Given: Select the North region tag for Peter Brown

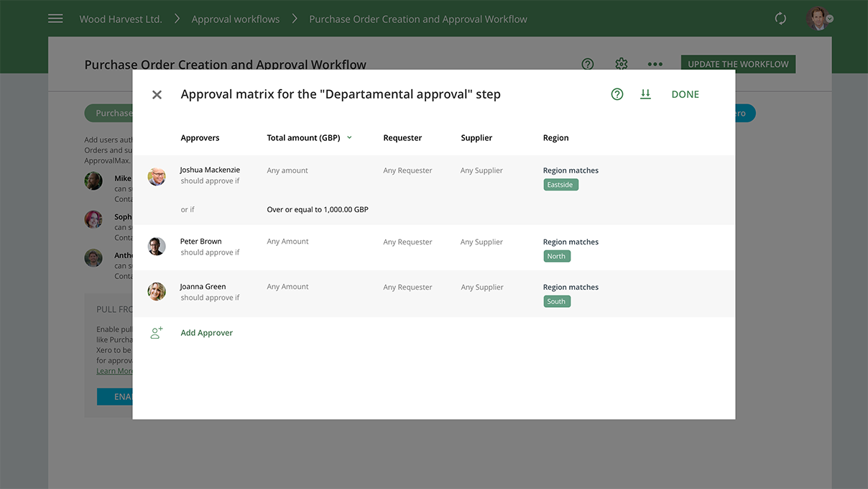Looking at the screenshot, I should pos(556,255).
